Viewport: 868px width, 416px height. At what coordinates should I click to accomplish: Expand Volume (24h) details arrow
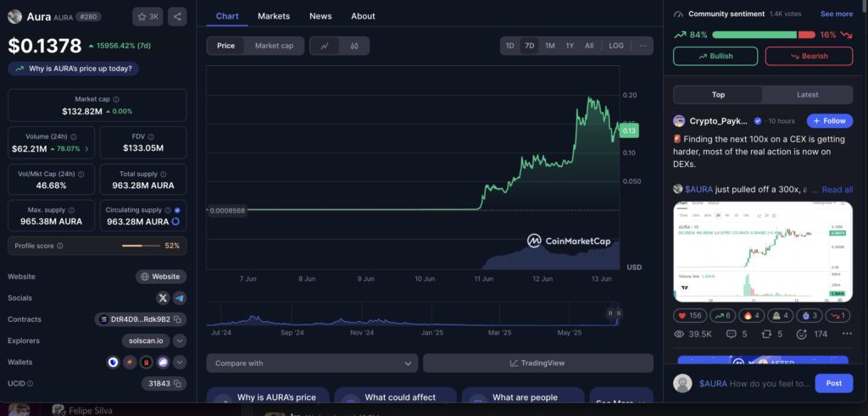click(x=86, y=149)
